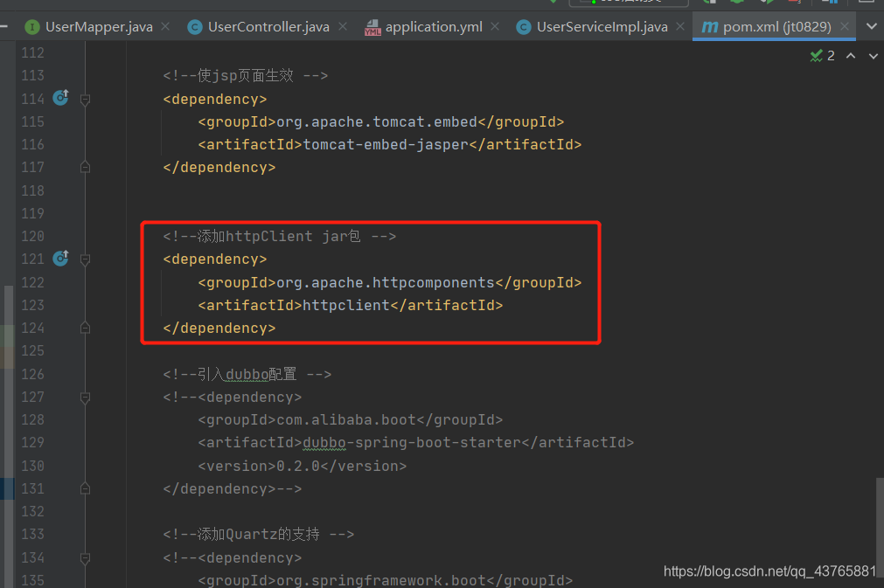
Task: Click the closing </dependency> tag on line 124
Action: tap(219, 329)
